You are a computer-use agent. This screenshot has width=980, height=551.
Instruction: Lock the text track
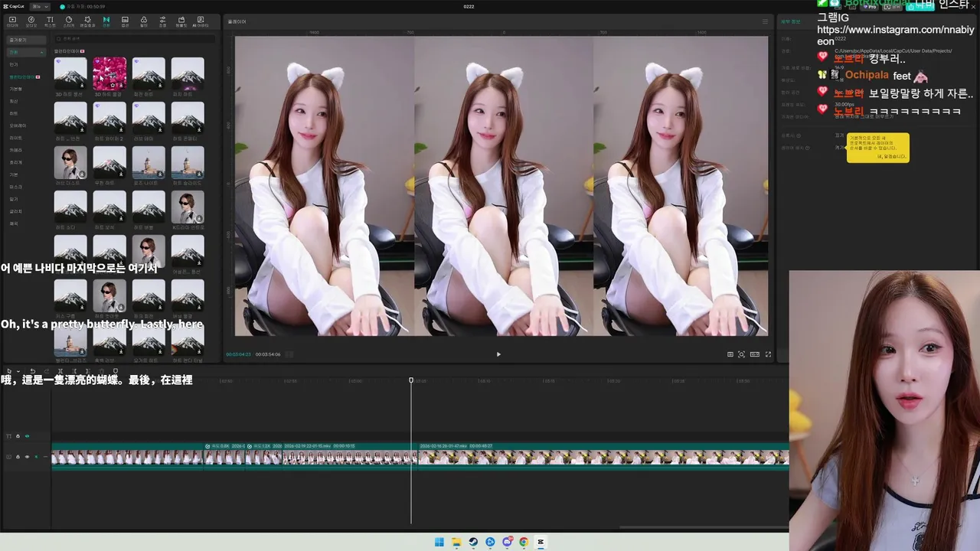click(x=18, y=436)
